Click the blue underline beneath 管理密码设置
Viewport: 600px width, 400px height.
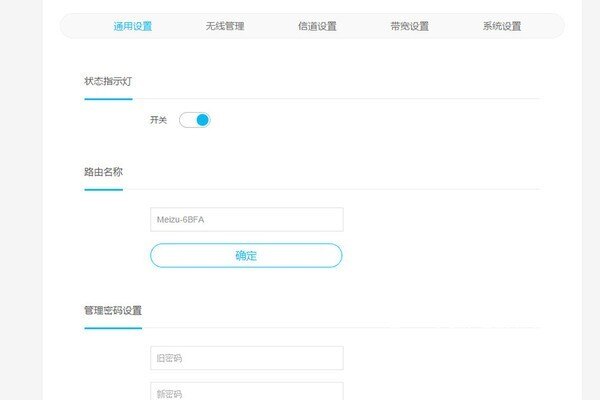[112, 327]
